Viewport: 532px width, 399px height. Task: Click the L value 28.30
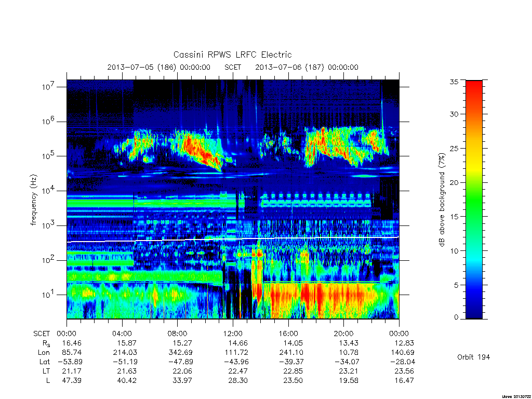238,380
